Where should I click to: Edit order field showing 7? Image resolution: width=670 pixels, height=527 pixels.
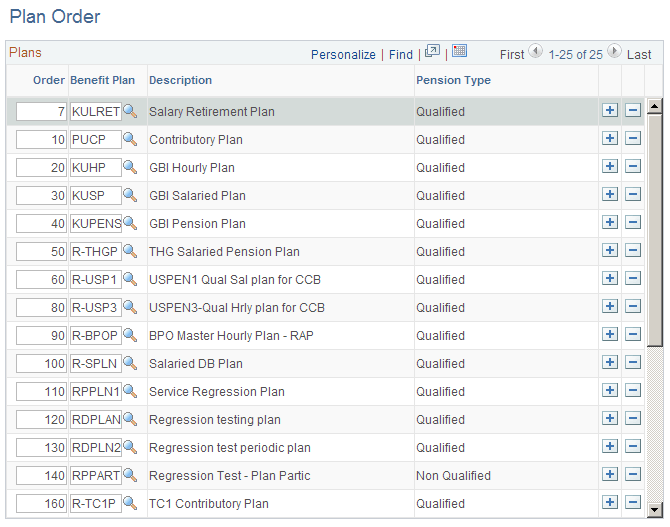coord(41,112)
